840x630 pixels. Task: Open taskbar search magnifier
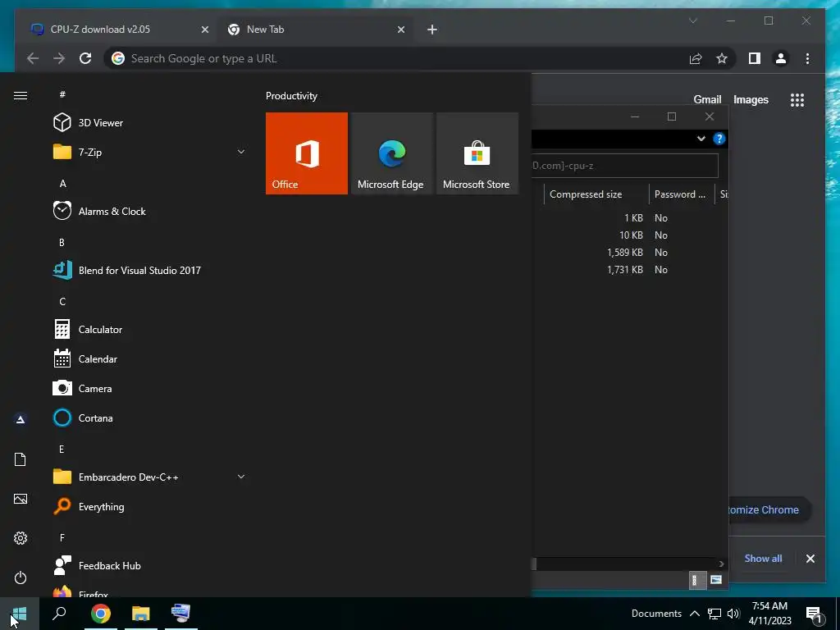pos(59,614)
